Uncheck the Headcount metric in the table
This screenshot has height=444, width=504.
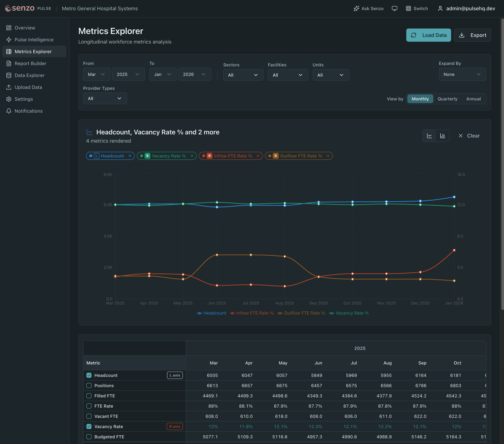point(89,375)
